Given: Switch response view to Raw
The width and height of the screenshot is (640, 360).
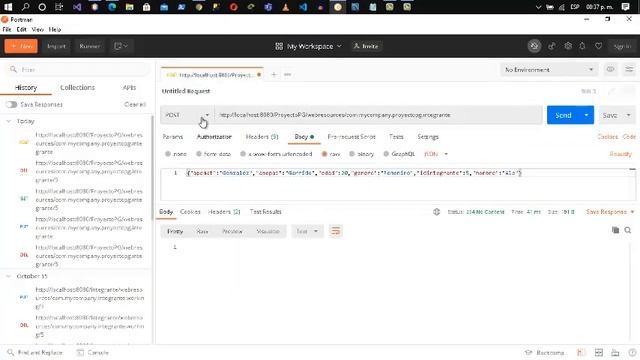Looking at the screenshot, I should [x=202, y=231].
